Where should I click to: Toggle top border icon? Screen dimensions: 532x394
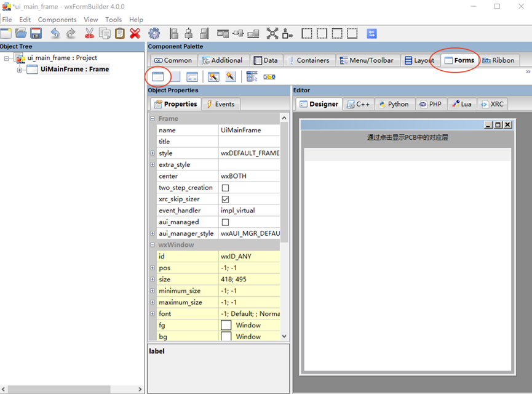click(x=337, y=33)
